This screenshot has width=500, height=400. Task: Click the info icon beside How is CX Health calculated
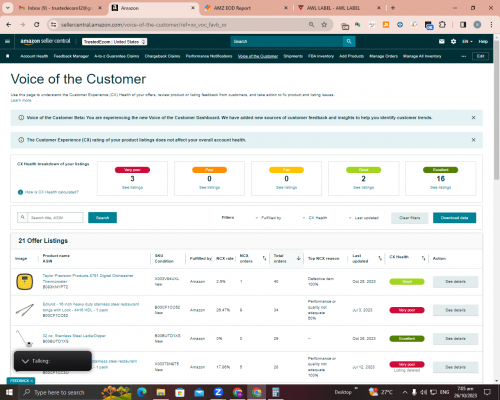click(x=20, y=192)
